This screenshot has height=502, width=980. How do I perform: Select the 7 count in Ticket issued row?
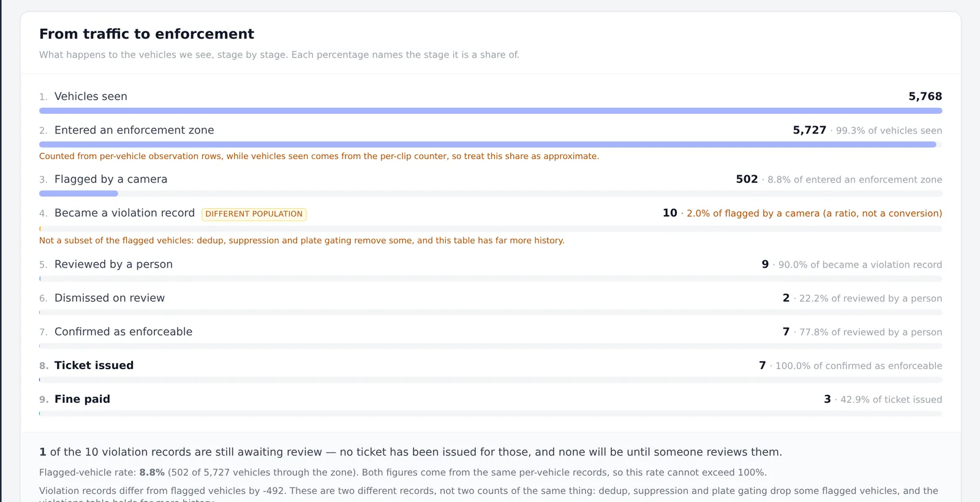pos(763,365)
